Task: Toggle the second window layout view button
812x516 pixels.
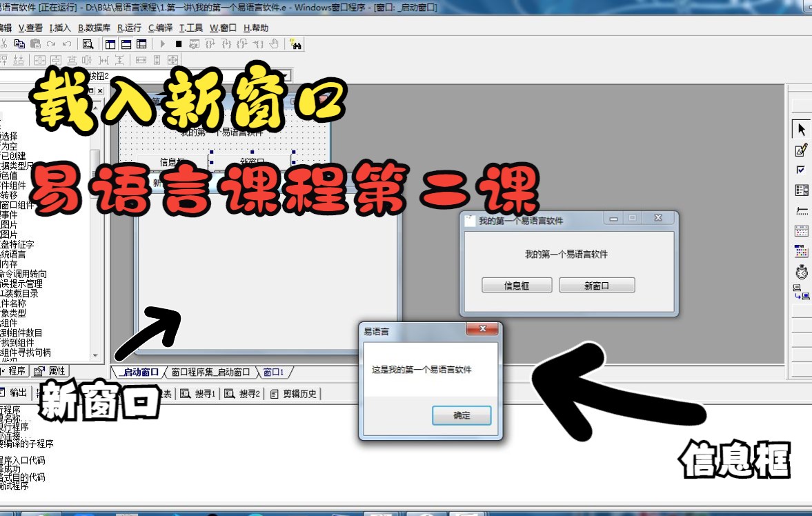Action: click(x=126, y=43)
